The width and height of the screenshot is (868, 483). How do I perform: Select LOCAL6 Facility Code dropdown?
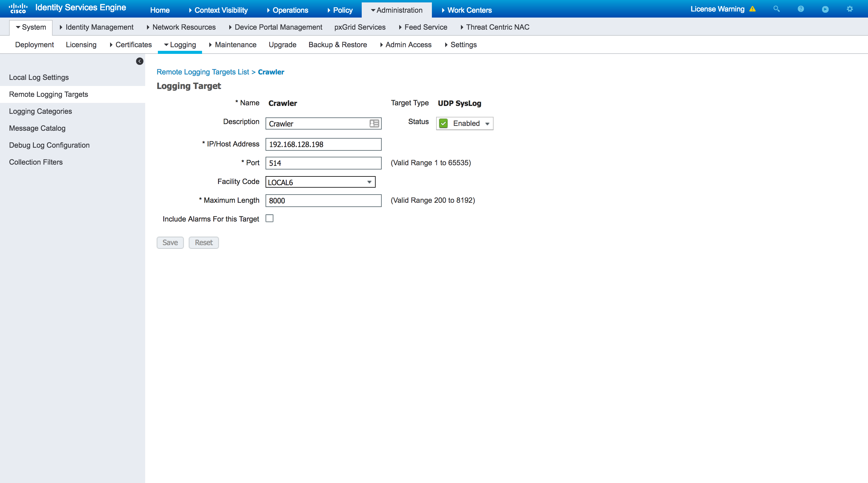click(x=320, y=181)
